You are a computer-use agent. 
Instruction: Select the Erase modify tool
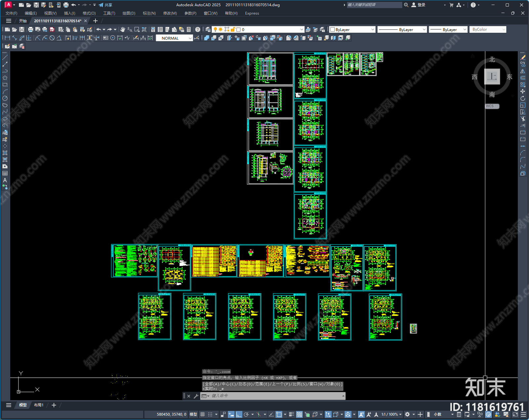point(523,58)
